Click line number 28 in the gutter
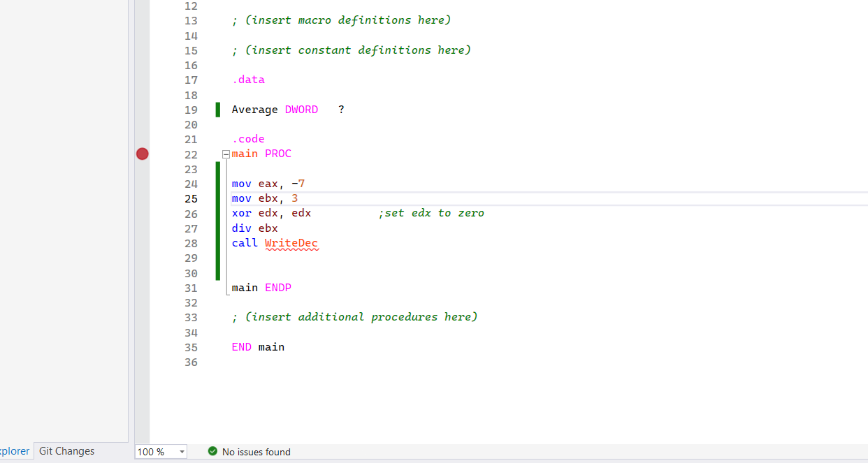Viewport: 868px width, 463px height. 191,243
